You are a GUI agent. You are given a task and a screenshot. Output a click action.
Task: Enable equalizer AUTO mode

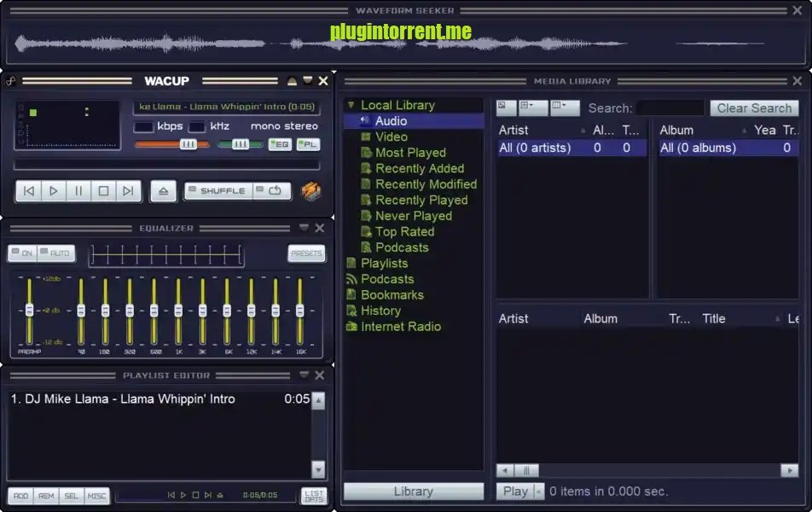[56, 253]
